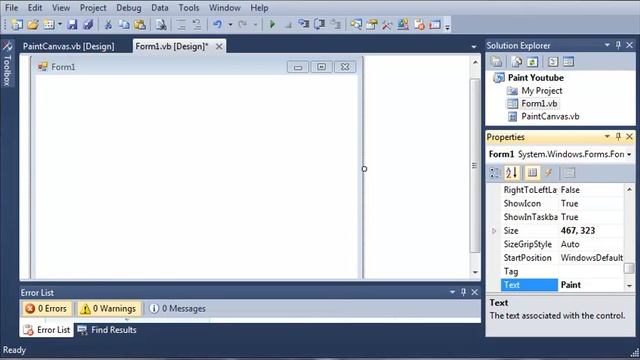Image resolution: width=640 pixels, height=360 pixels.
Task: Toggle Alphabetical sort in Properties panel
Action: (511, 173)
